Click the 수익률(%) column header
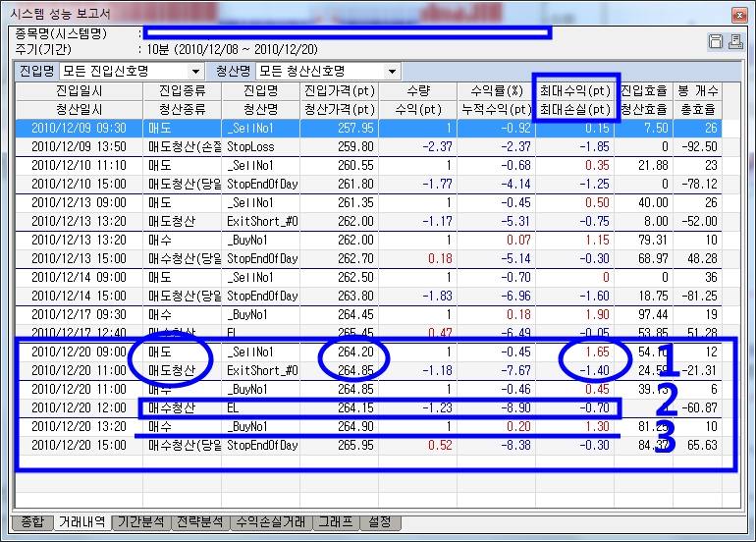 click(x=496, y=91)
